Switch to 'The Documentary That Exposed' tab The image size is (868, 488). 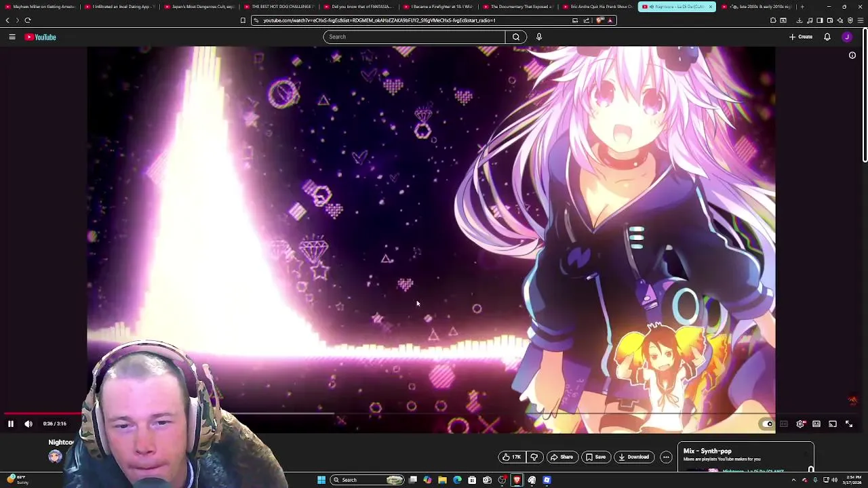click(x=517, y=7)
